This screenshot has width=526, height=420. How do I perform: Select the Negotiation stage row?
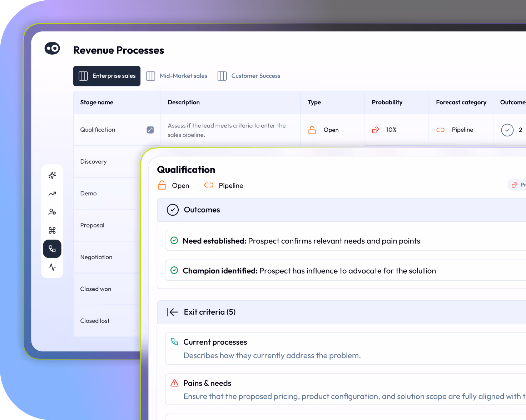click(x=96, y=257)
